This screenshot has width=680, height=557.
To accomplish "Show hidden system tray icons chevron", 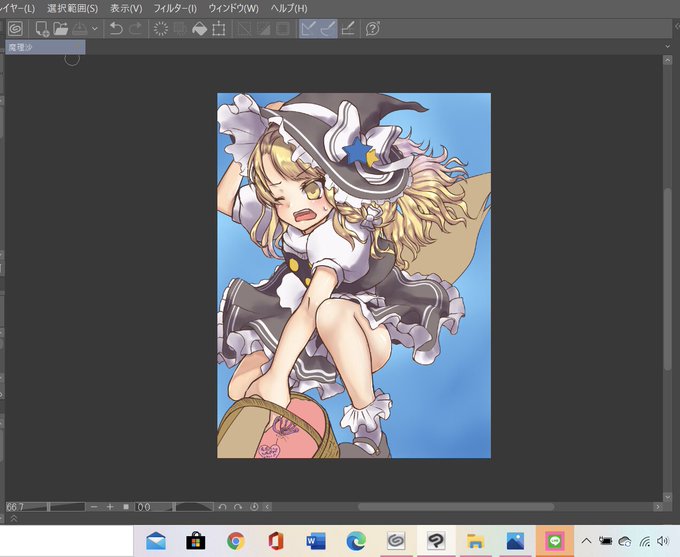I will 586,541.
